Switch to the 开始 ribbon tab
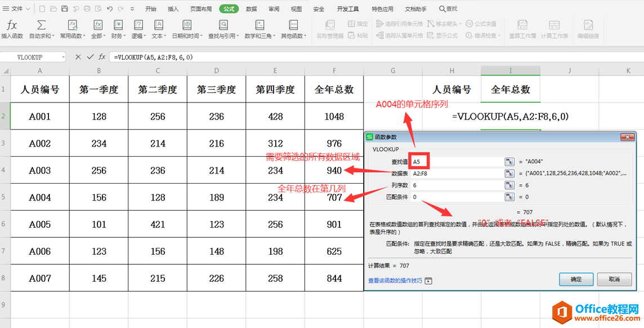This screenshot has width=644, height=328. coord(151,8)
